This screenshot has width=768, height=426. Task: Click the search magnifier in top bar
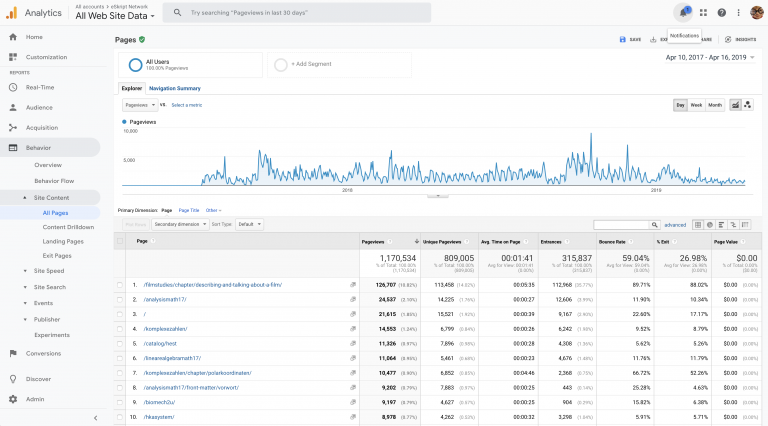pyautogui.click(x=177, y=13)
